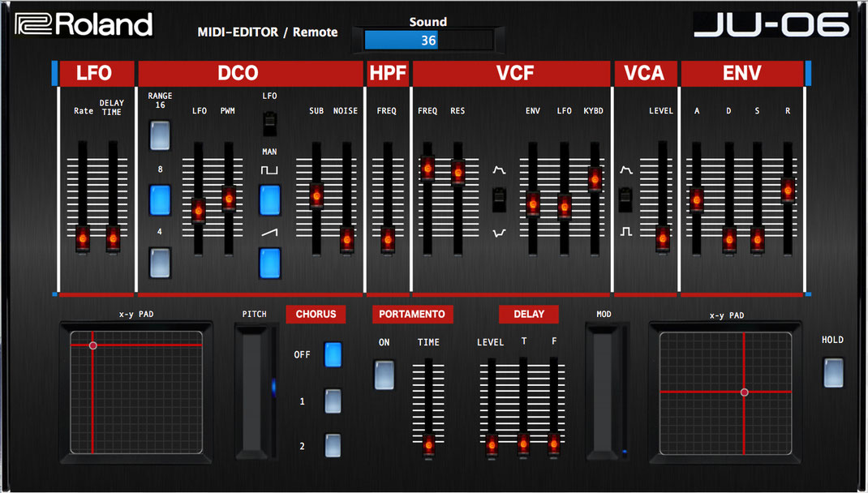Click the DCO section header
The image size is (868, 493).
(250, 74)
